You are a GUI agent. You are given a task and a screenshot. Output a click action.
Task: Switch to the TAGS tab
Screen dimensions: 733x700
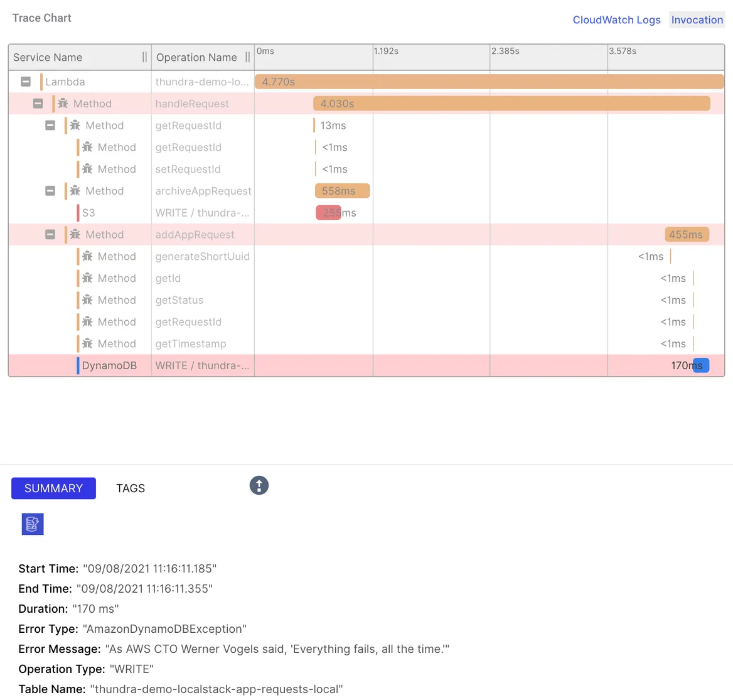click(x=130, y=488)
